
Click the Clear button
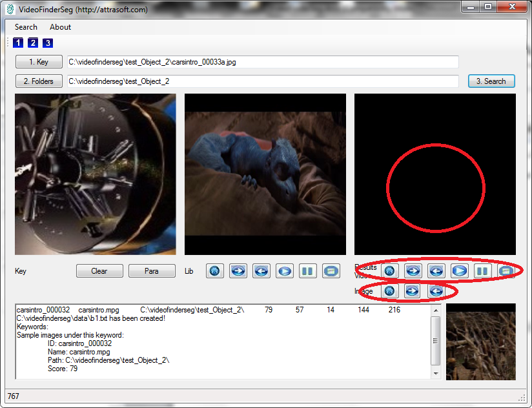[x=99, y=271]
